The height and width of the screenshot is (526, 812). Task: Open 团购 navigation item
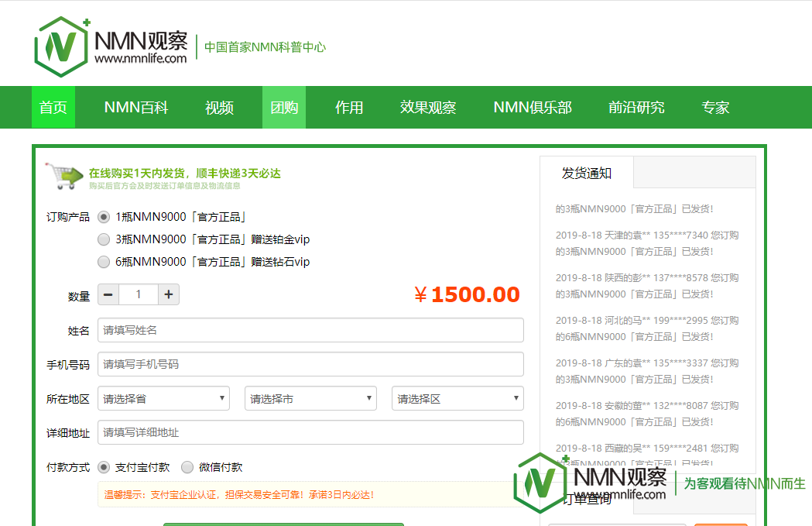click(x=284, y=107)
